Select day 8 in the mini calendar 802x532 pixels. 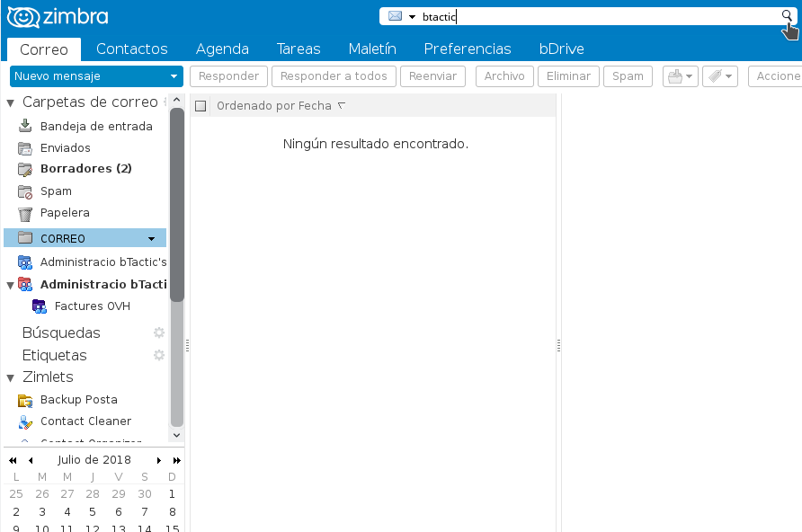172,511
